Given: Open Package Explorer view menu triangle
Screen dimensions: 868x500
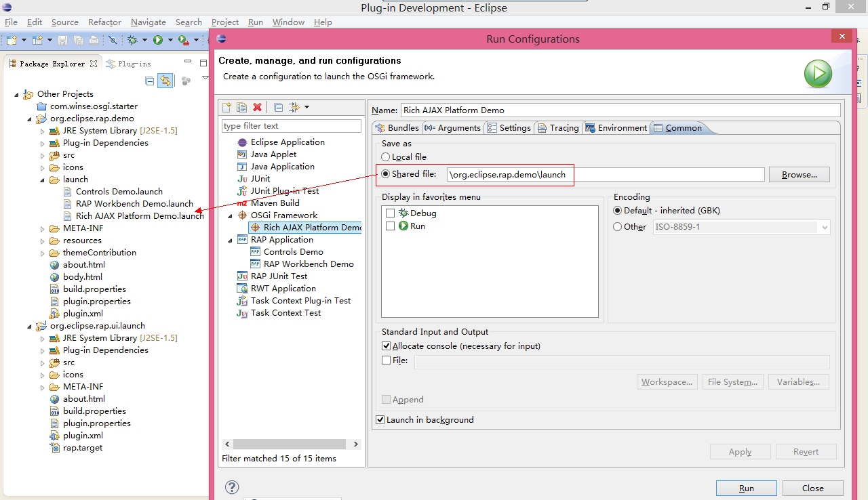Looking at the screenshot, I should 205,79.
